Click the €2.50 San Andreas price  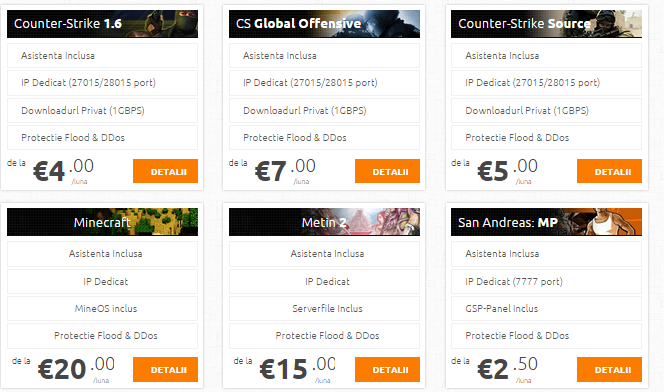point(507,369)
